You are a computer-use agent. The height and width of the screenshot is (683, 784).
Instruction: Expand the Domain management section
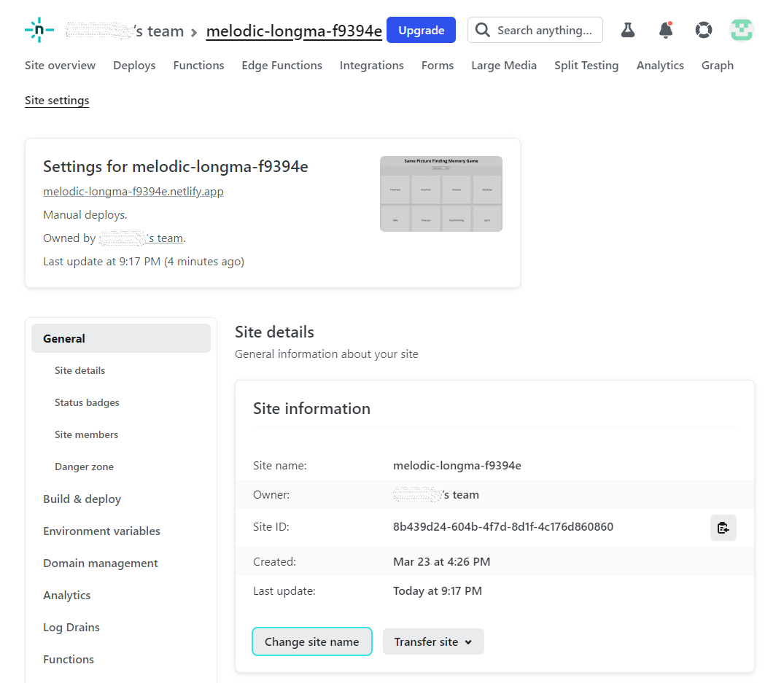(x=100, y=563)
